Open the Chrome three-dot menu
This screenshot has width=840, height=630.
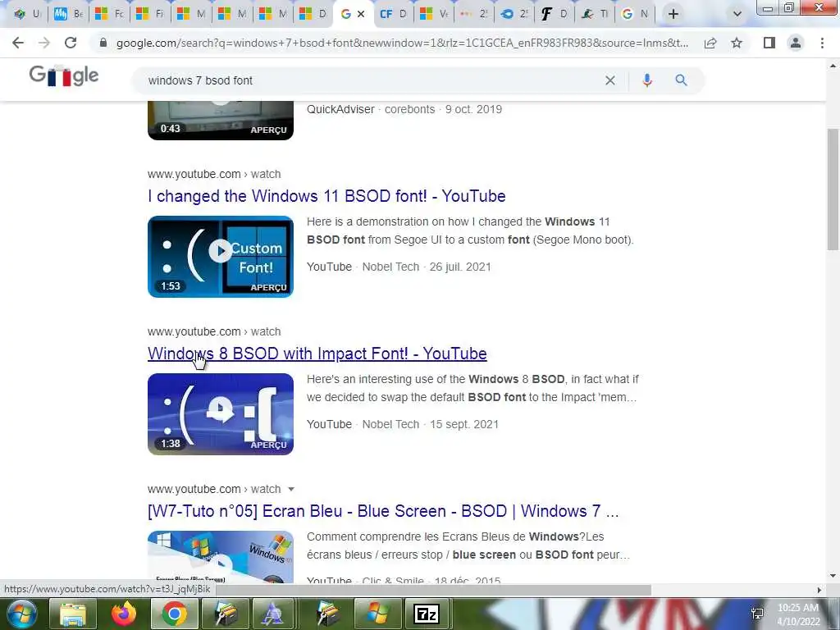click(x=822, y=43)
